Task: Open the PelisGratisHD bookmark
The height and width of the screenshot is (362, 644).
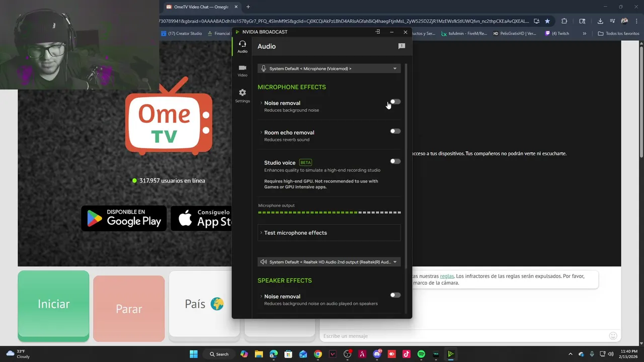Action: (x=515, y=34)
